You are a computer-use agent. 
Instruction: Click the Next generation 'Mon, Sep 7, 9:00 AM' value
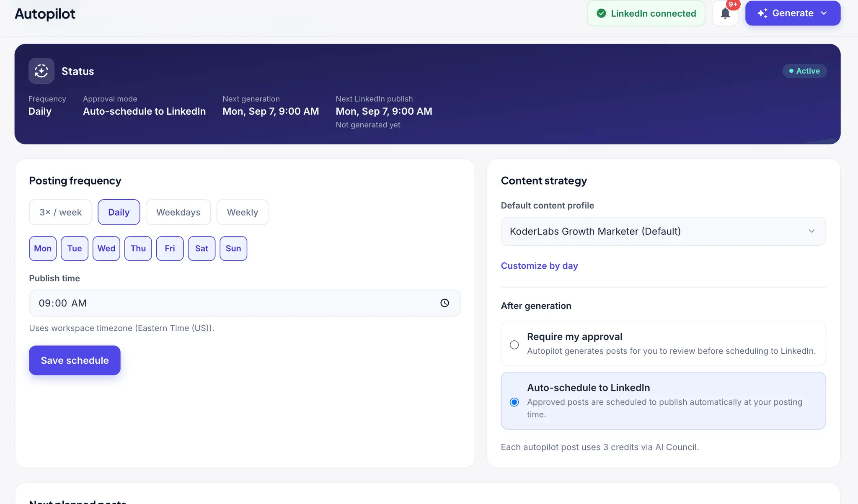(271, 111)
